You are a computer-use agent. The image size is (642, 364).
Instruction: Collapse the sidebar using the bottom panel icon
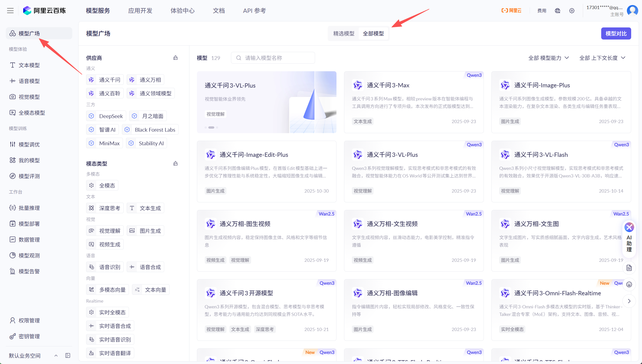pyautogui.click(x=68, y=355)
